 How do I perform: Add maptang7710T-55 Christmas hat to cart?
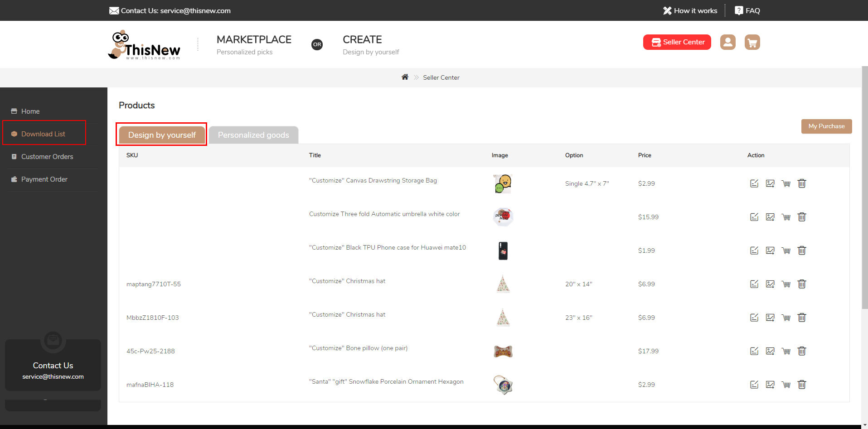coord(786,284)
